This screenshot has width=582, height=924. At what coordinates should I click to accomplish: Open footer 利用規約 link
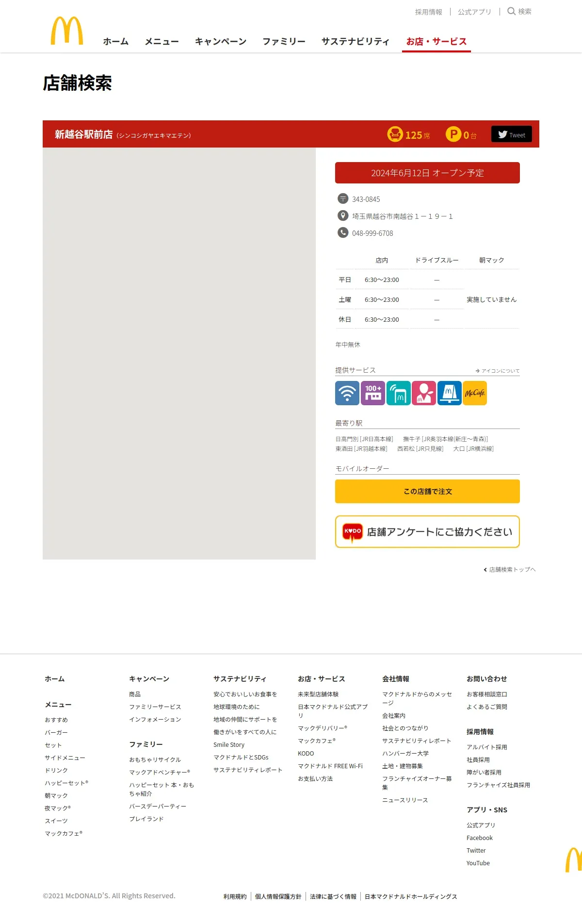(x=235, y=896)
